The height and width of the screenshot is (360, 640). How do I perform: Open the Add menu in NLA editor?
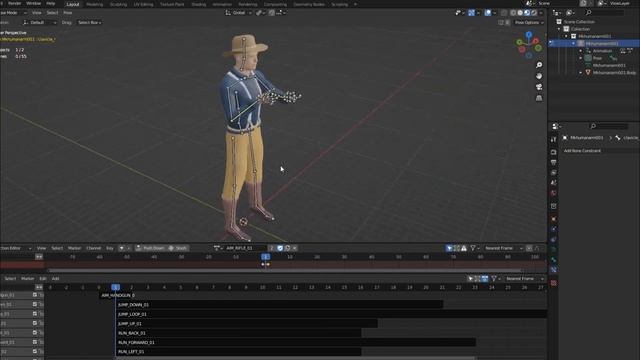point(55,279)
